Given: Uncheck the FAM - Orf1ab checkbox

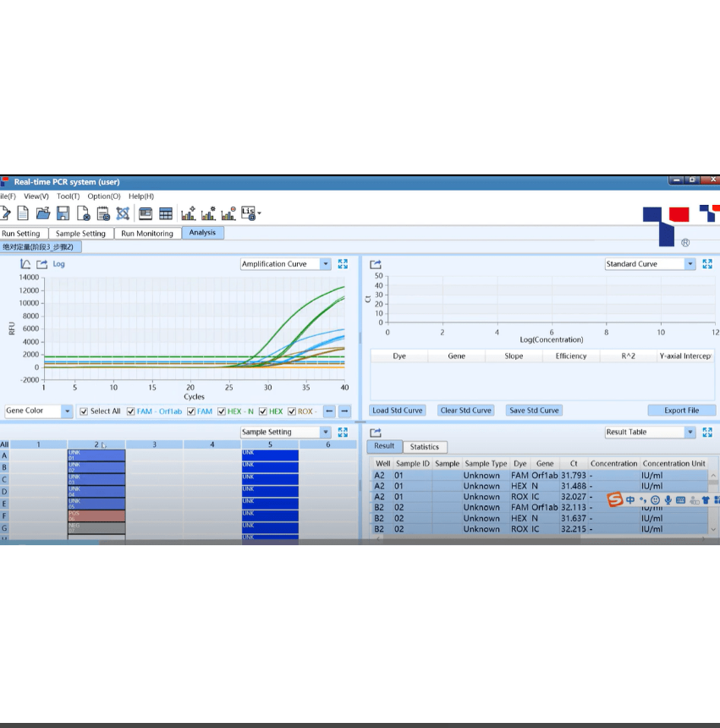Looking at the screenshot, I should point(131,411).
